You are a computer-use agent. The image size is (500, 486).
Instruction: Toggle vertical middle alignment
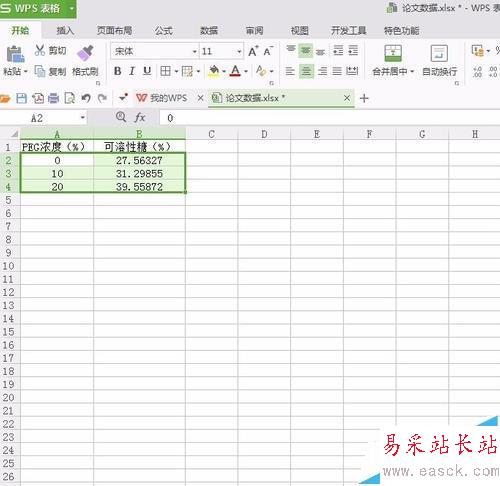click(305, 51)
